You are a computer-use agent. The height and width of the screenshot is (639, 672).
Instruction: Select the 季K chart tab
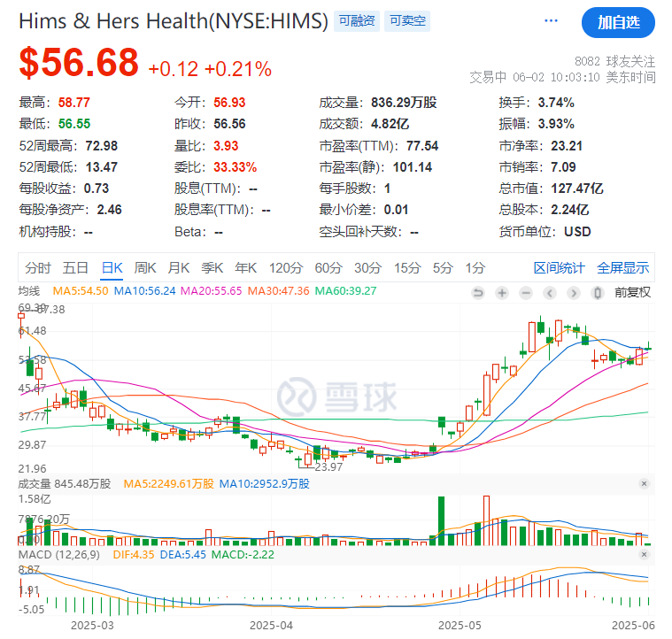[x=212, y=268]
